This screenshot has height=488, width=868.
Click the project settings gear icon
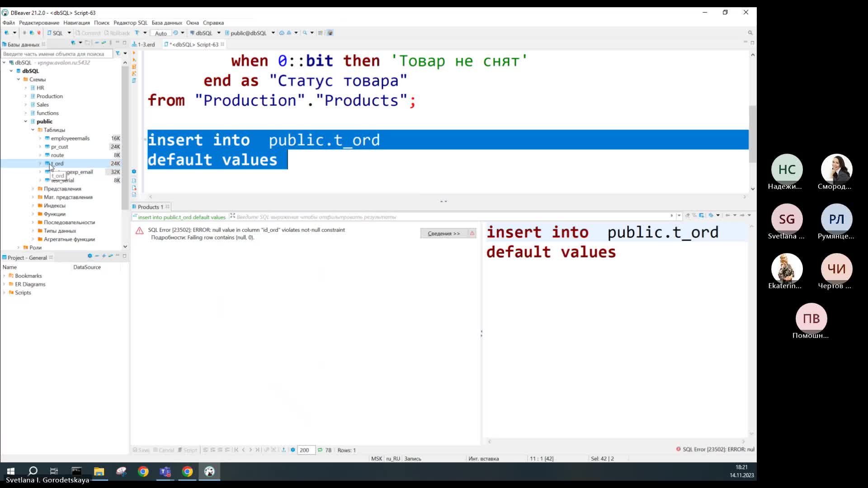[x=90, y=256]
